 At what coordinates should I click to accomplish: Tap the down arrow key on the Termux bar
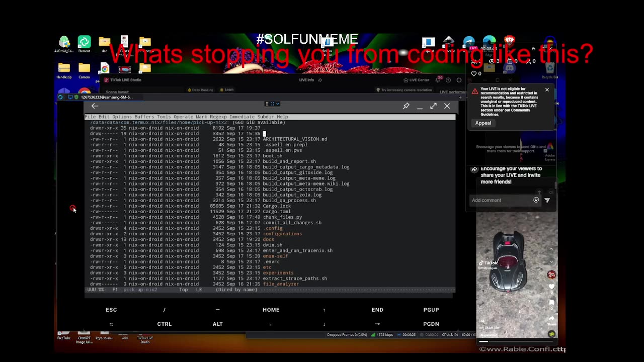(324, 324)
